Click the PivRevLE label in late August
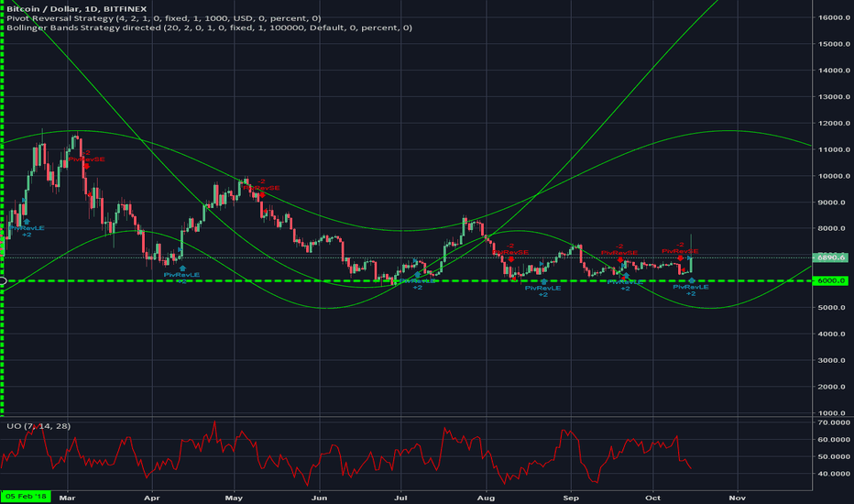854x504 pixels. [x=543, y=288]
